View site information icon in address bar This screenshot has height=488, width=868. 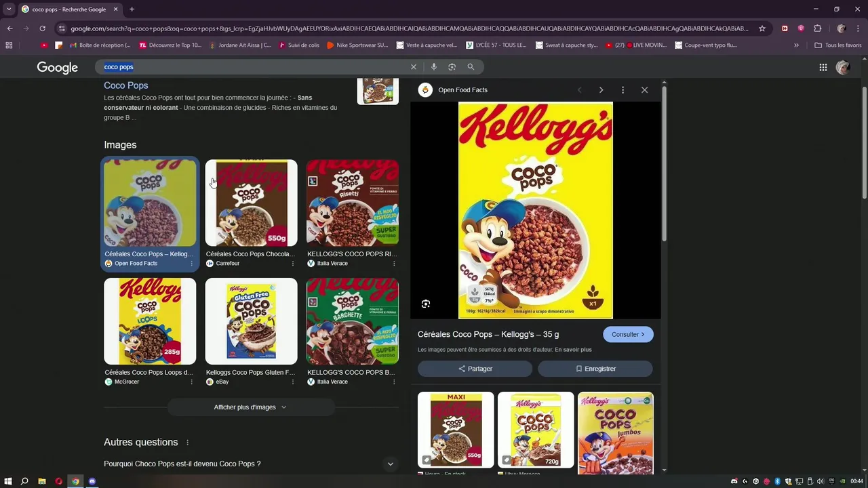[62, 28]
